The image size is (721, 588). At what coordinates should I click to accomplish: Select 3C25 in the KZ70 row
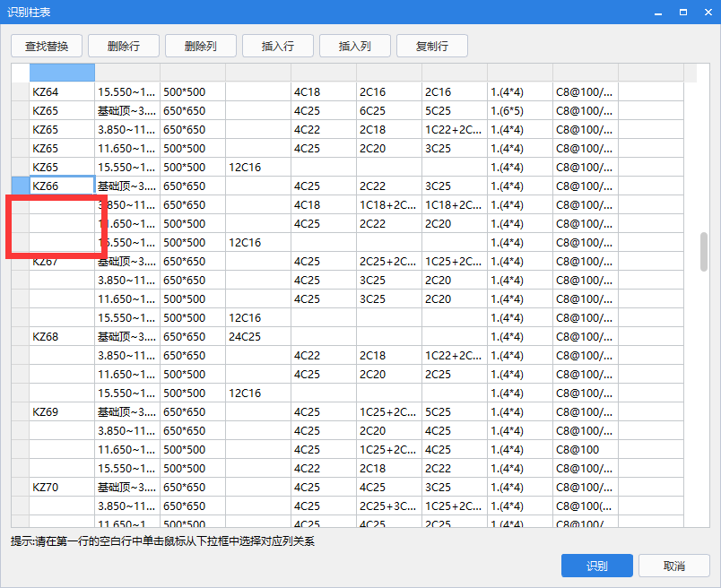coord(454,488)
